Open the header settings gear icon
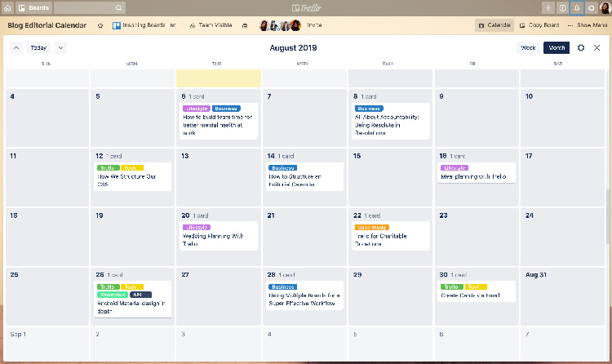This screenshot has width=612, height=364. [x=591, y=7]
